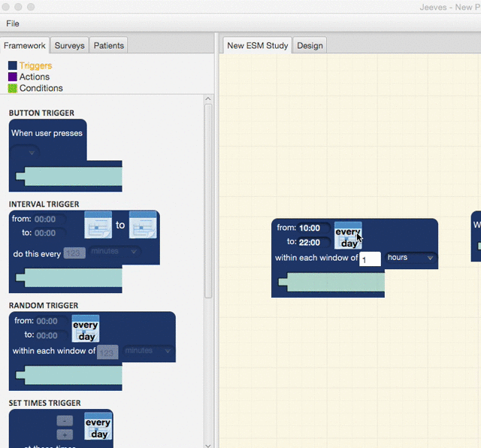Click the palette scrollbar down arrow
The height and width of the screenshot is (448, 481).
208,446
